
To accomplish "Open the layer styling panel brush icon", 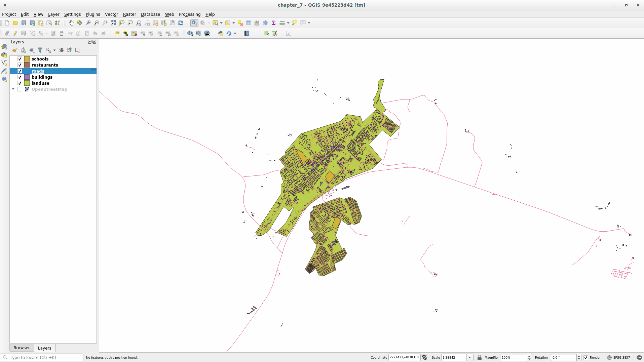I will click(x=15, y=50).
